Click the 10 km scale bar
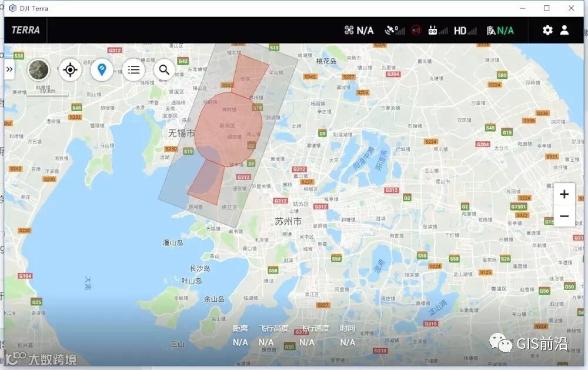 click(48, 92)
